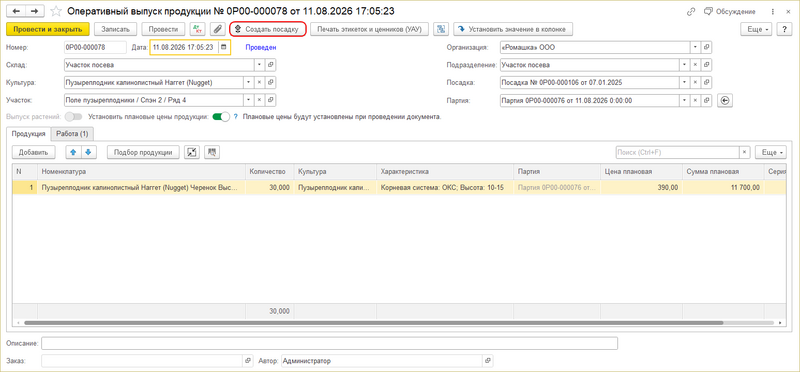Click the Номер field 0Р00-000078
Screen dimensions: 800x372
point(95,47)
